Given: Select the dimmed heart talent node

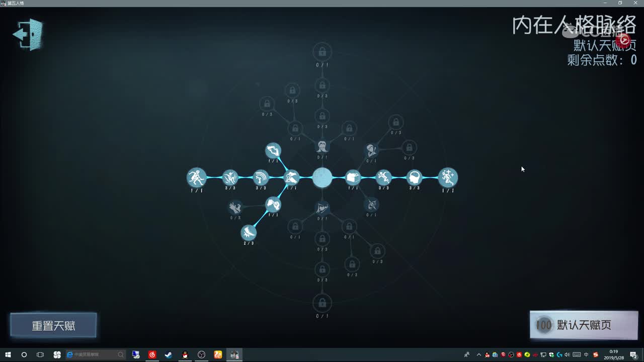Looking at the screenshot, I should (x=322, y=208).
